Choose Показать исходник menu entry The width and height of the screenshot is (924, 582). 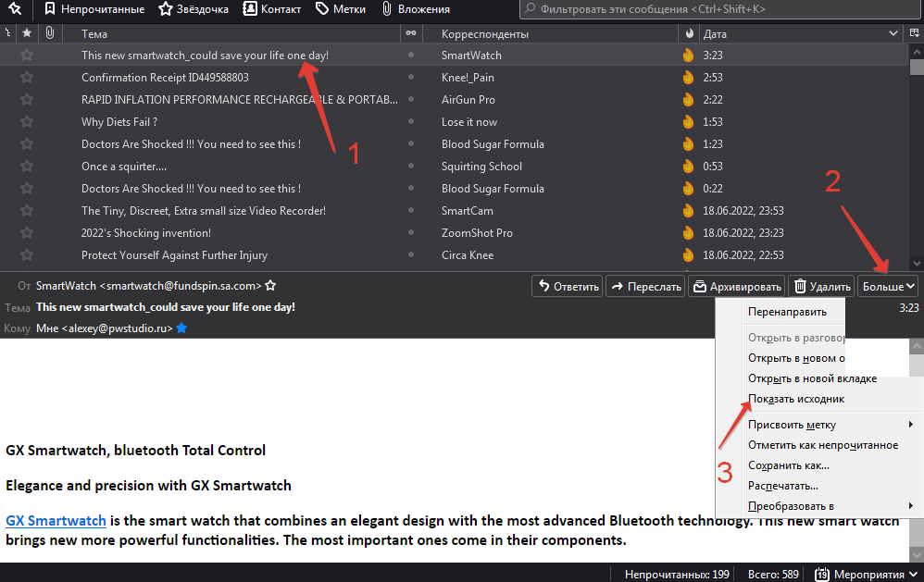[796, 399]
